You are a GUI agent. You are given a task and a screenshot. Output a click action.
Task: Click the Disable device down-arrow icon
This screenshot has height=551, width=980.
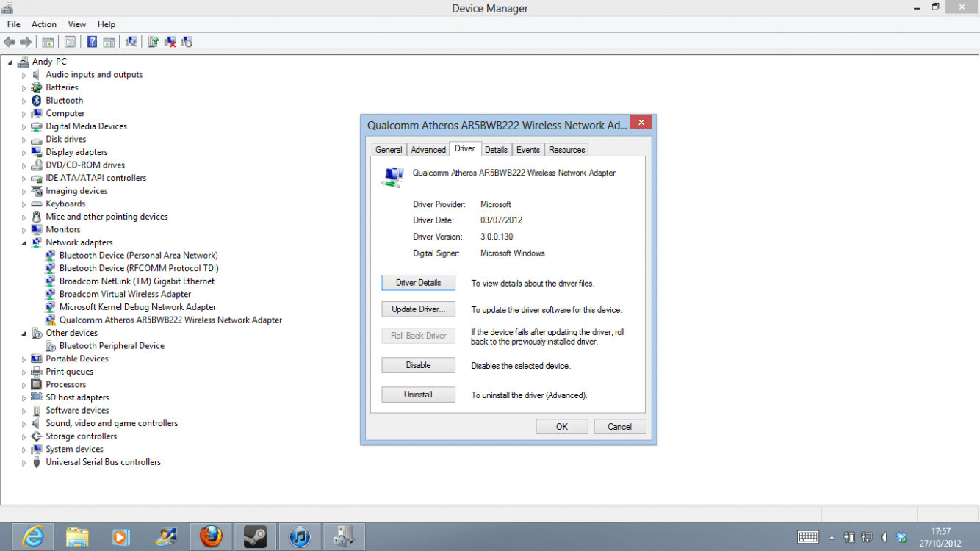point(186,42)
